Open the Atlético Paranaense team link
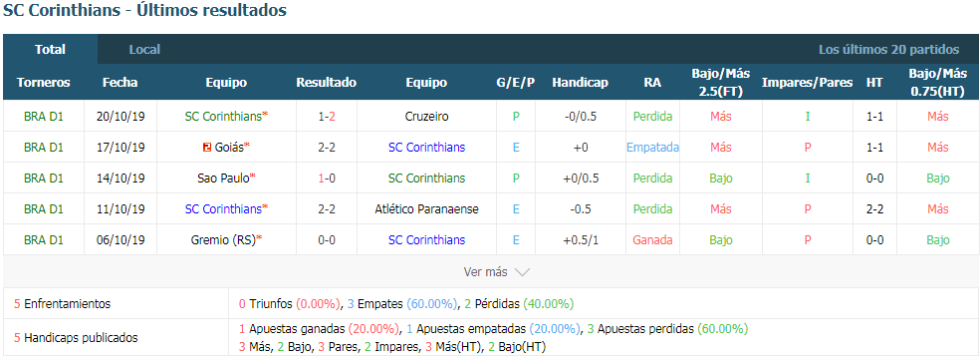This screenshot has height=363, width=980. click(x=426, y=209)
